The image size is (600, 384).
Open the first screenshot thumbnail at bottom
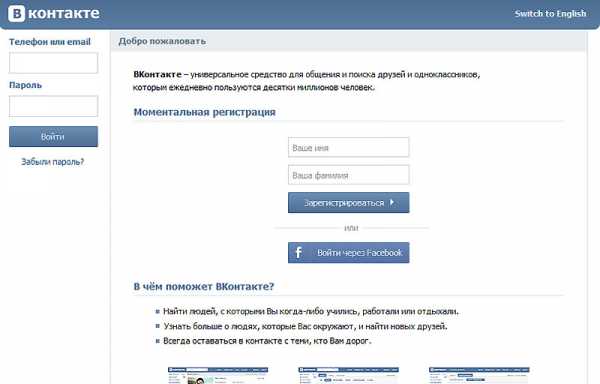pos(218,375)
